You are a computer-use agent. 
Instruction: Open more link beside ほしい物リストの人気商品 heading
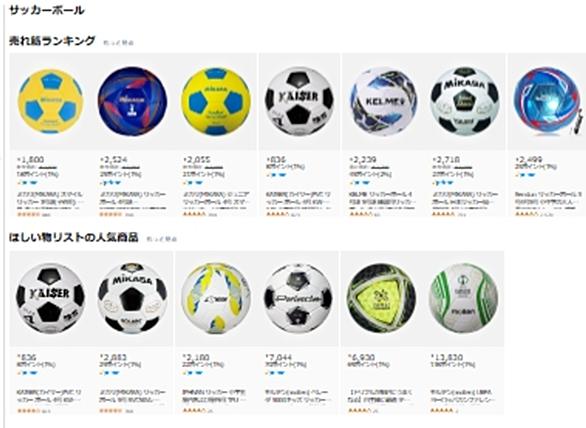161,239
